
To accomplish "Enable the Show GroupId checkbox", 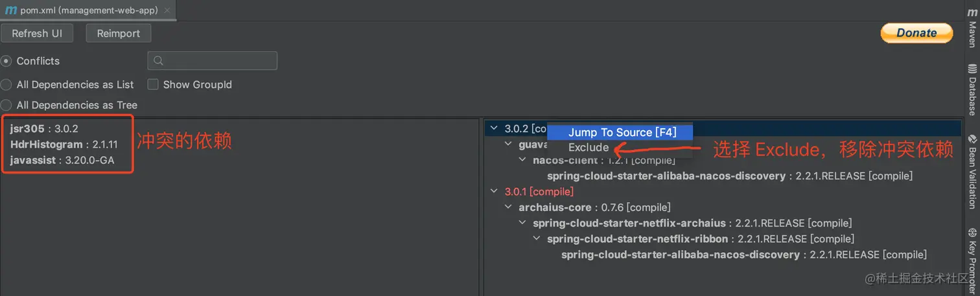I will pos(153,84).
